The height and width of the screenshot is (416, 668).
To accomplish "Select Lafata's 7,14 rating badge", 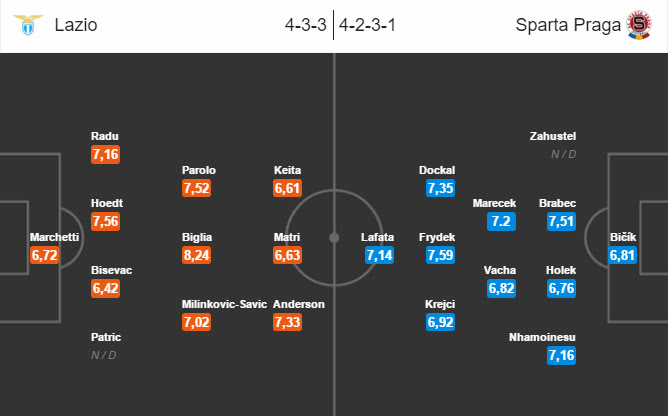I will click(379, 255).
